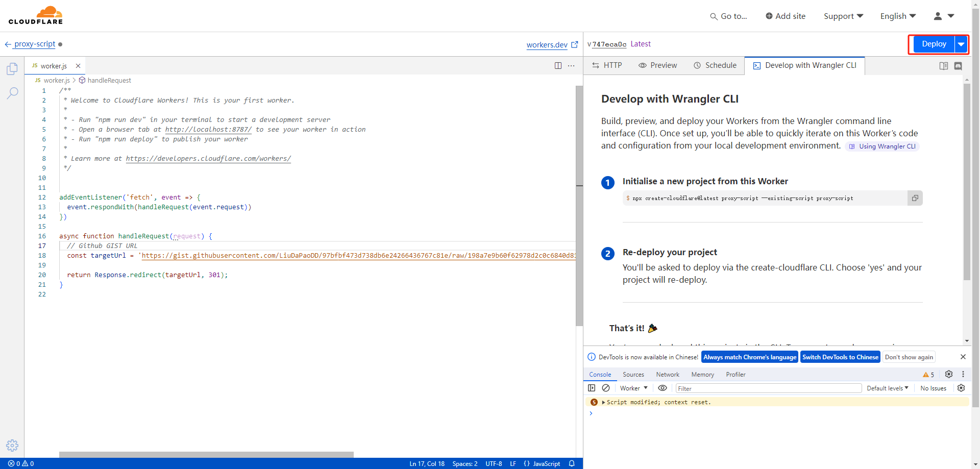The image size is (980, 469).
Task: Click the Go to... search
Action: (728, 16)
